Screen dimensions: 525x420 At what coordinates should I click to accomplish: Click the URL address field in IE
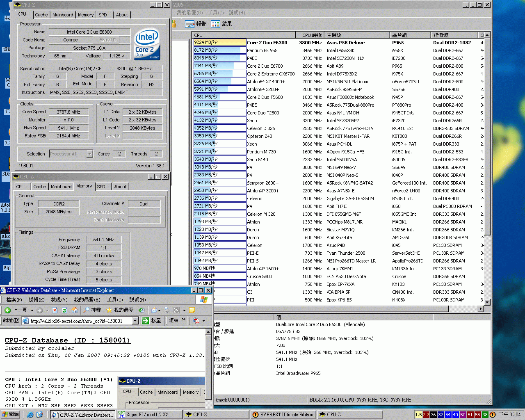pyautogui.click(x=80, y=321)
